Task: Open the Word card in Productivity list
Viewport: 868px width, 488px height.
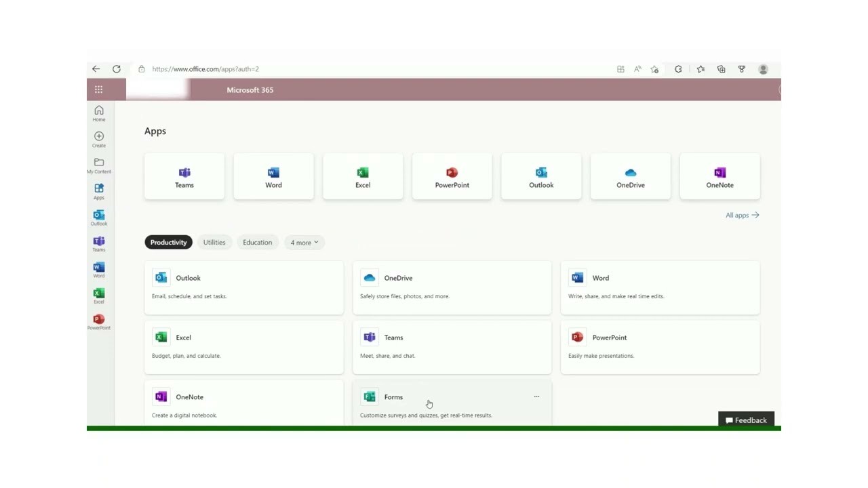Action: click(660, 287)
